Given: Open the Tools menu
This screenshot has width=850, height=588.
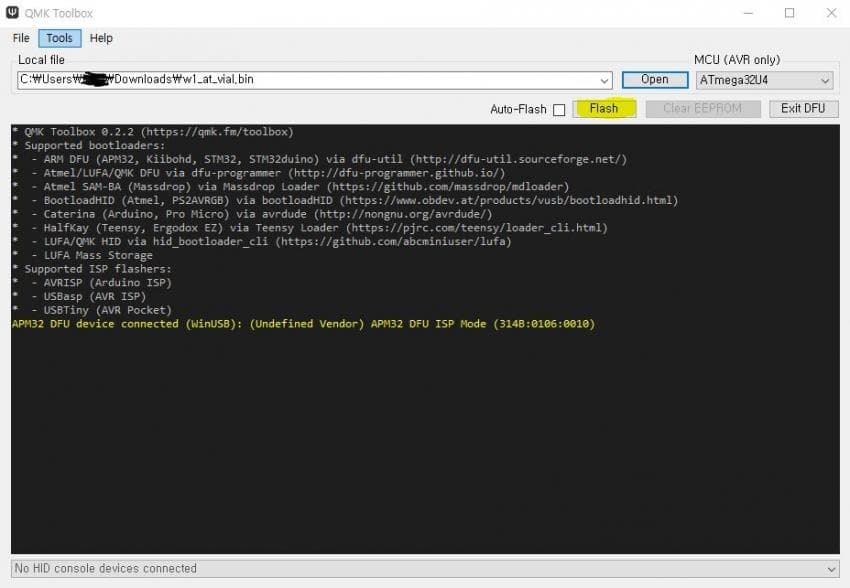Looking at the screenshot, I should tap(60, 38).
